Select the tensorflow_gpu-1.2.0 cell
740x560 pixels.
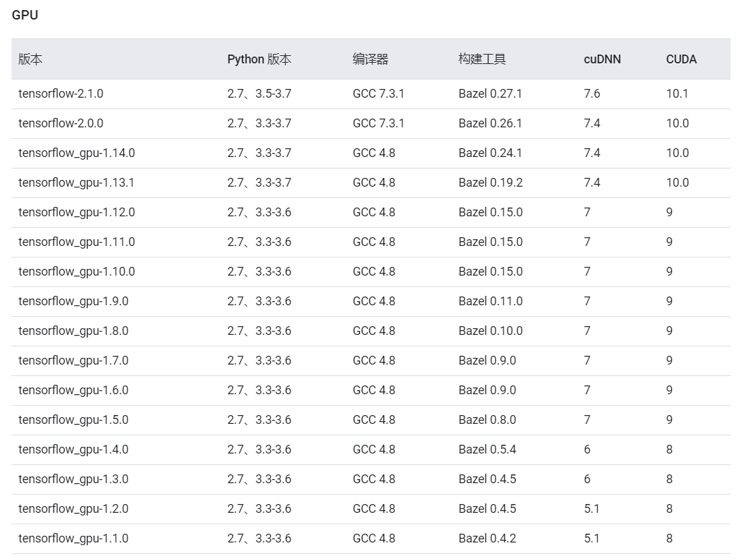tap(73, 509)
